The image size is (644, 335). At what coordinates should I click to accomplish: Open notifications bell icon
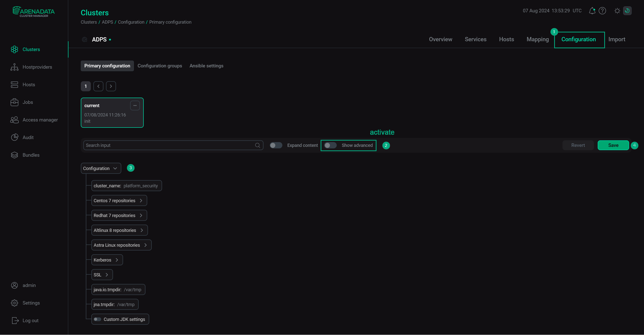point(592,11)
